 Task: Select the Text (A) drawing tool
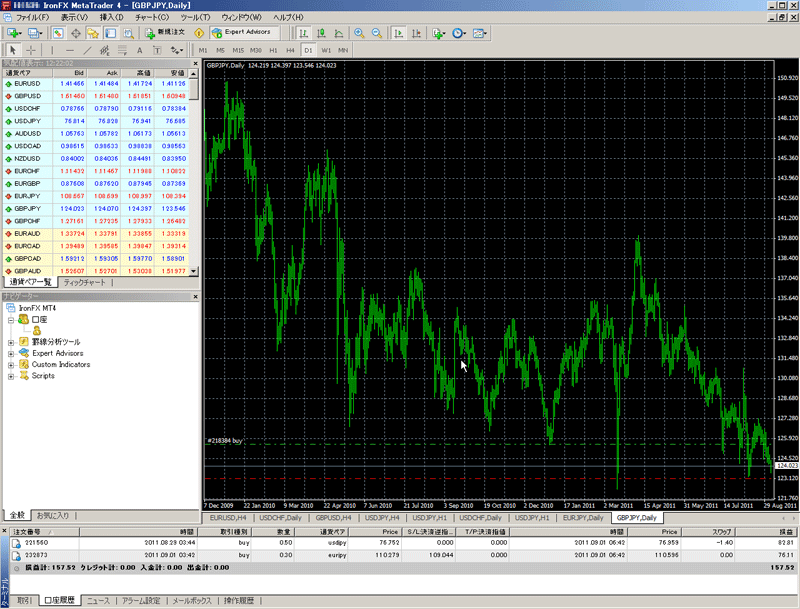coord(139,50)
